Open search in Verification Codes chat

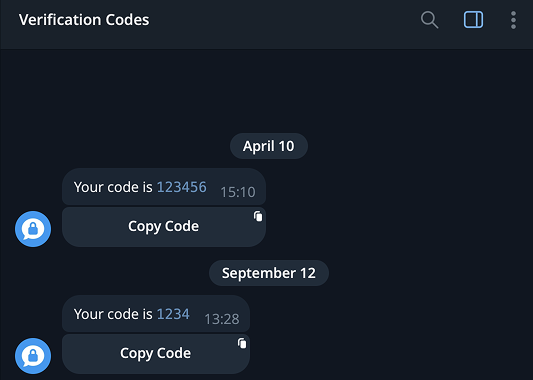click(x=429, y=20)
